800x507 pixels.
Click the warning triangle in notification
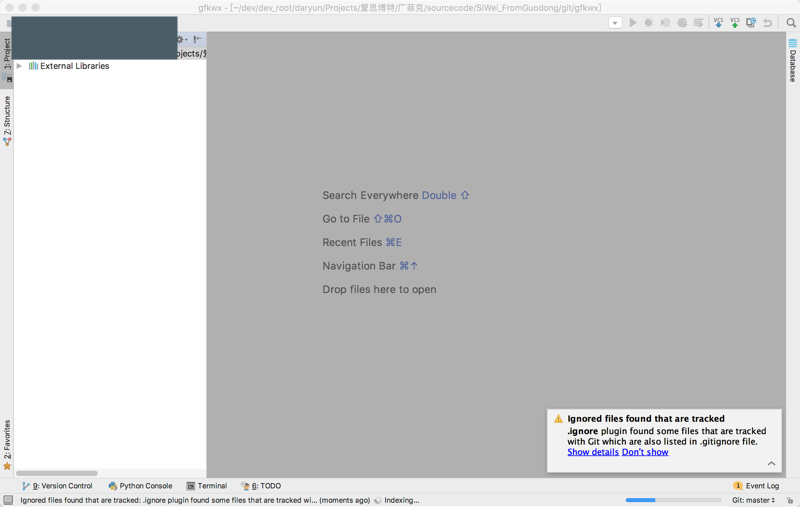pyautogui.click(x=558, y=419)
